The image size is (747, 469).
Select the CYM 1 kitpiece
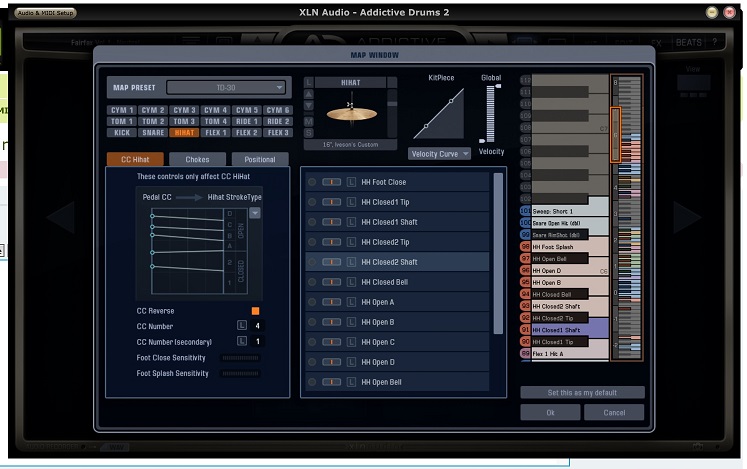pos(122,110)
